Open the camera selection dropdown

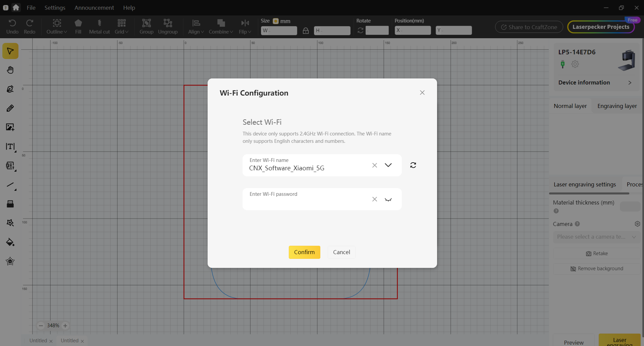[x=596, y=237]
